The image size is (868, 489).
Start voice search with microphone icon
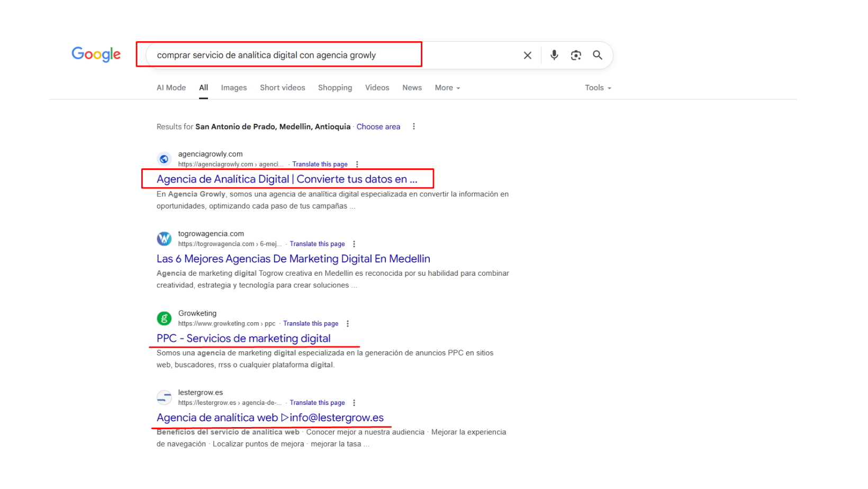click(x=554, y=55)
